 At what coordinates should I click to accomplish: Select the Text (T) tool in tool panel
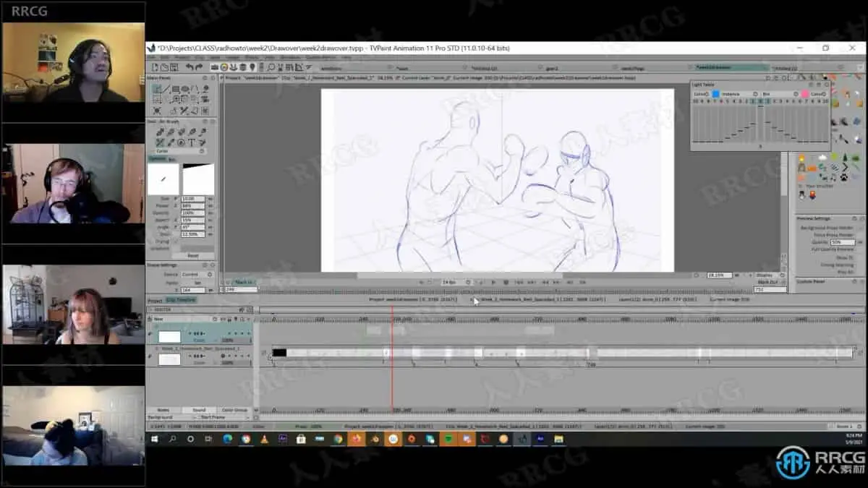click(191, 142)
